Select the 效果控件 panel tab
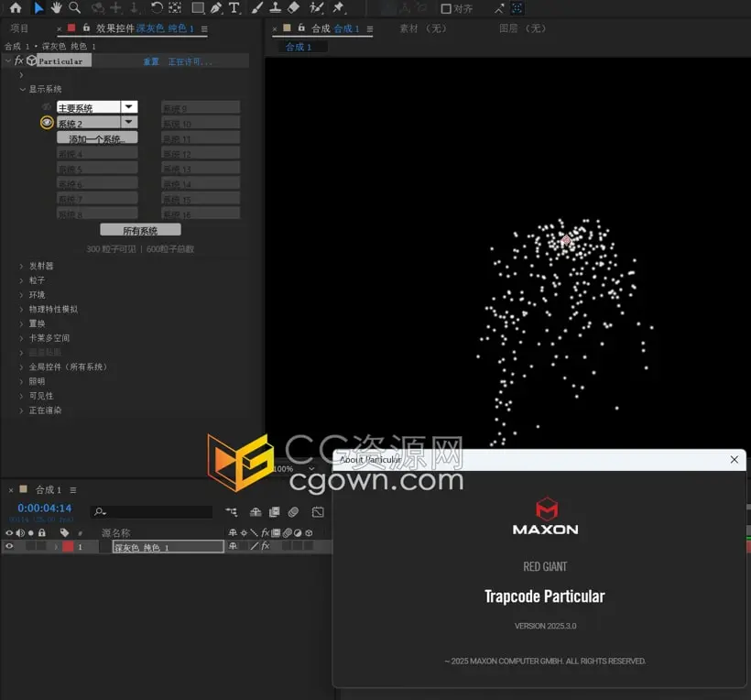Image resolution: width=751 pixels, height=700 pixels. pyautogui.click(x=144, y=28)
